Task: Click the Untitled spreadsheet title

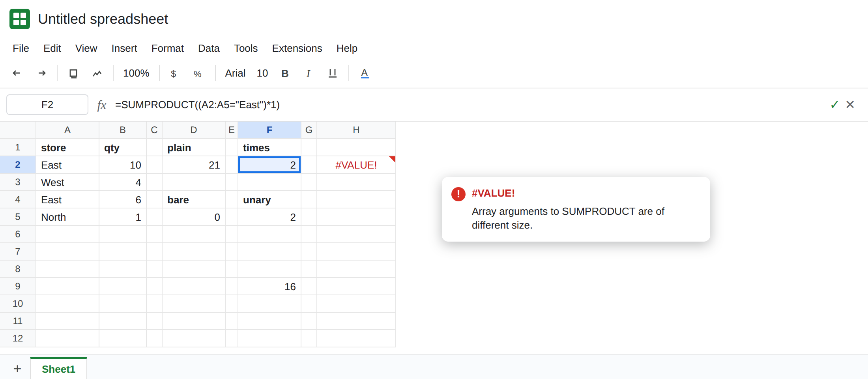Action: 103,19
